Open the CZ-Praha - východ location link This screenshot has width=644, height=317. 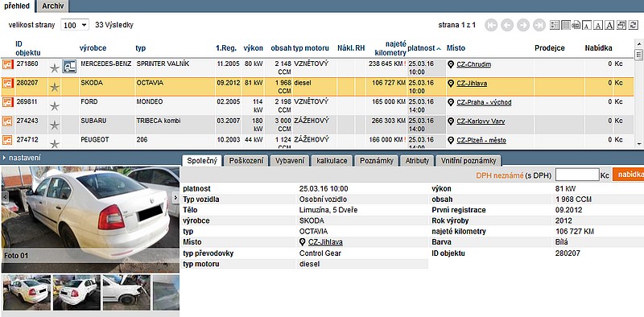pos(484,102)
